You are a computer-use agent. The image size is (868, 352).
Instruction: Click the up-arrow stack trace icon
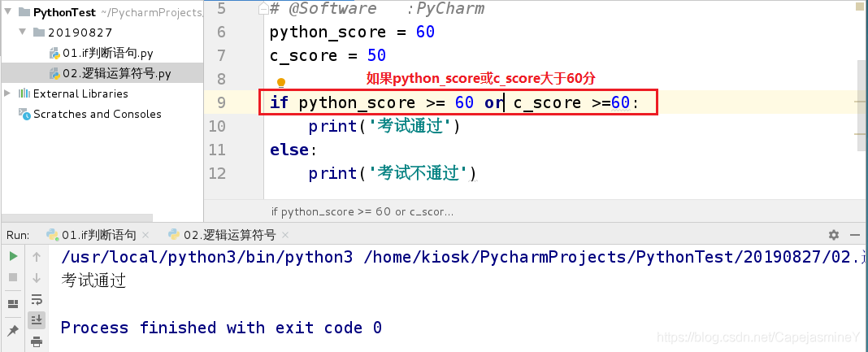point(37,256)
